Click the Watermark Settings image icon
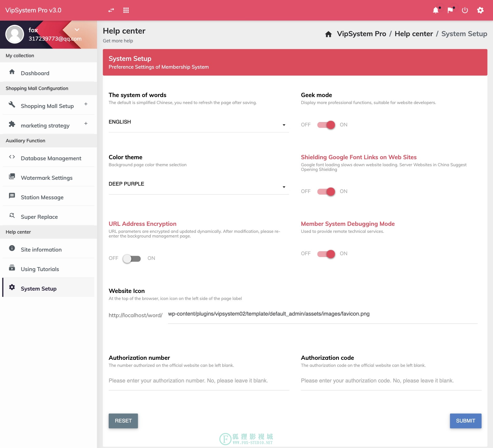This screenshot has height=448, width=493. tap(12, 176)
